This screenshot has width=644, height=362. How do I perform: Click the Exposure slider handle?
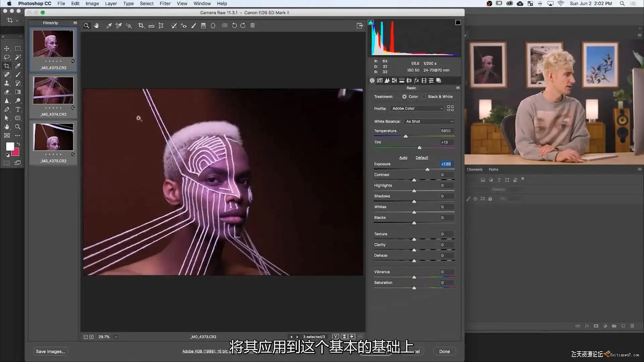click(x=427, y=169)
